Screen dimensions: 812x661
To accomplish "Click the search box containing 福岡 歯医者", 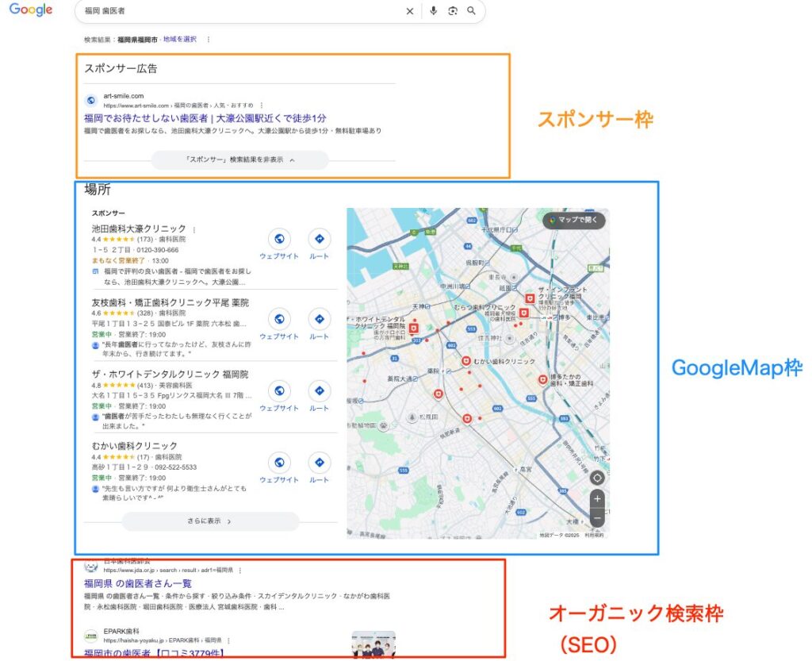I will 238,11.
